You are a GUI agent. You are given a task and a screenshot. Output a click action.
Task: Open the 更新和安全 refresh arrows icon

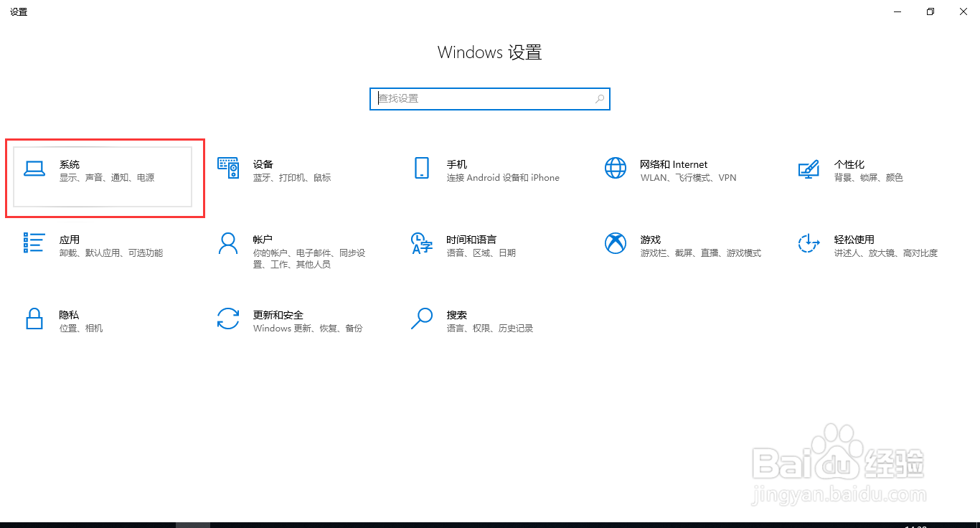(x=228, y=319)
